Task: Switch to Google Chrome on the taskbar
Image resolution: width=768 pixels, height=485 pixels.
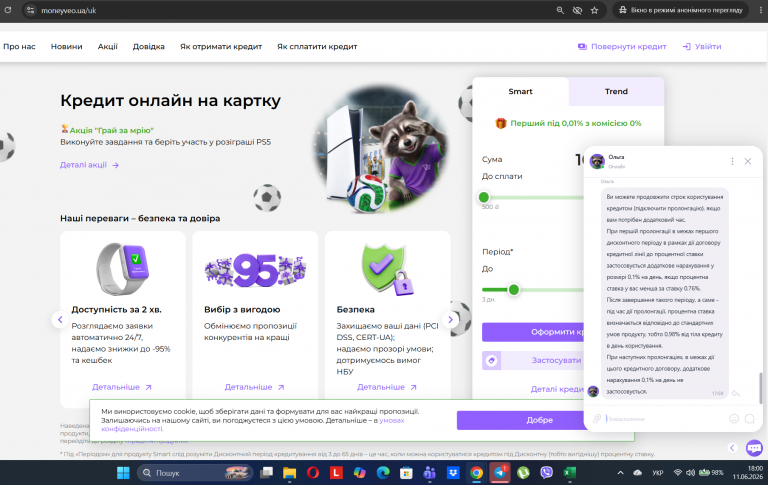Action: click(476, 473)
